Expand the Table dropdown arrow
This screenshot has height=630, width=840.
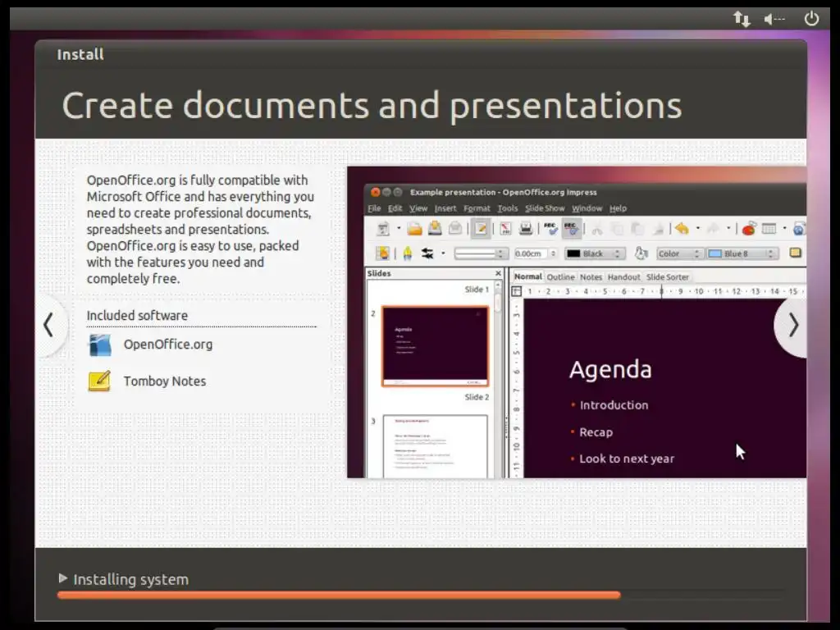(785, 229)
